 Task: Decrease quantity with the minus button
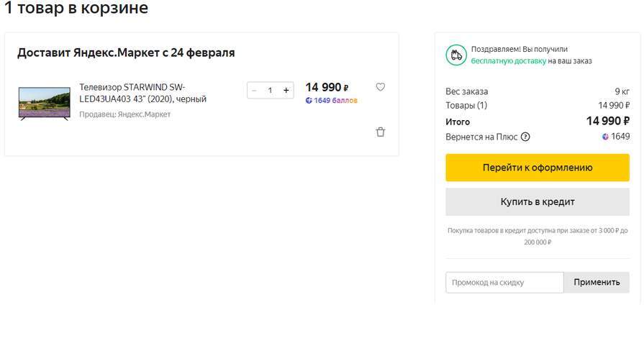click(254, 91)
